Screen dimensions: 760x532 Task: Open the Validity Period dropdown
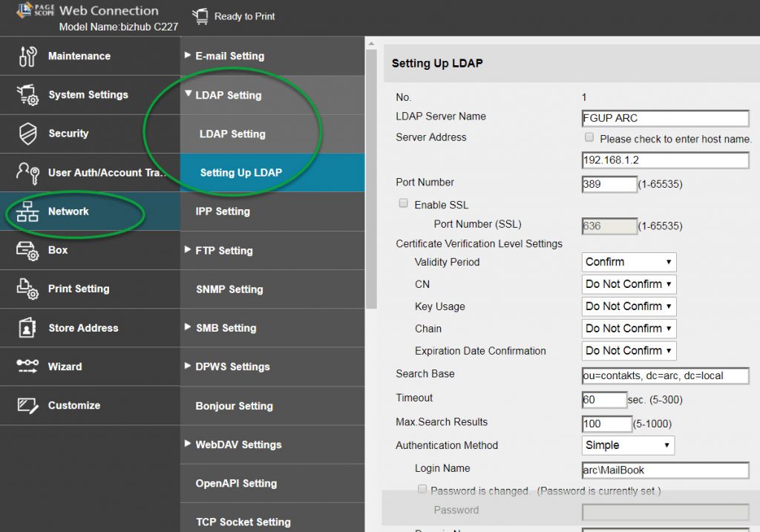click(x=629, y=262)
